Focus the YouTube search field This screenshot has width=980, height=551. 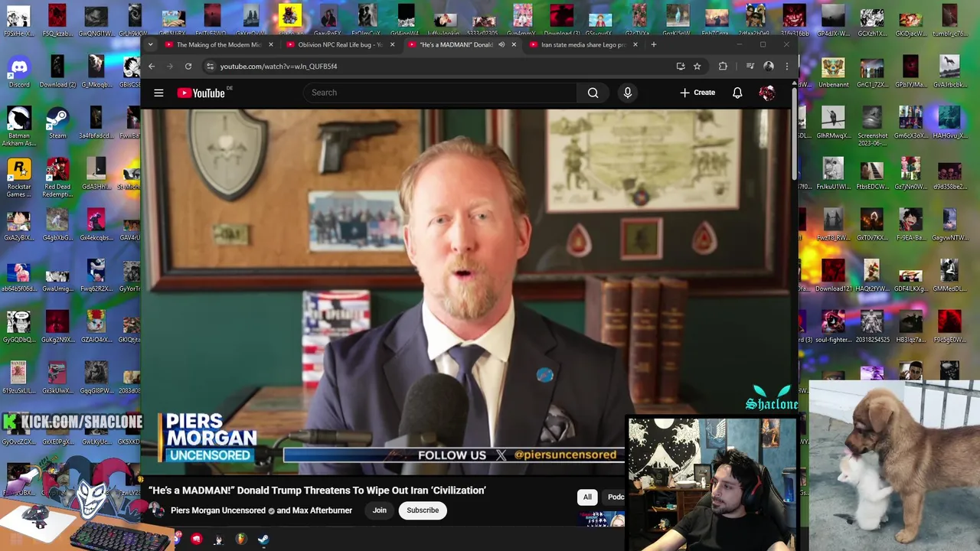(x=440, y=93)
